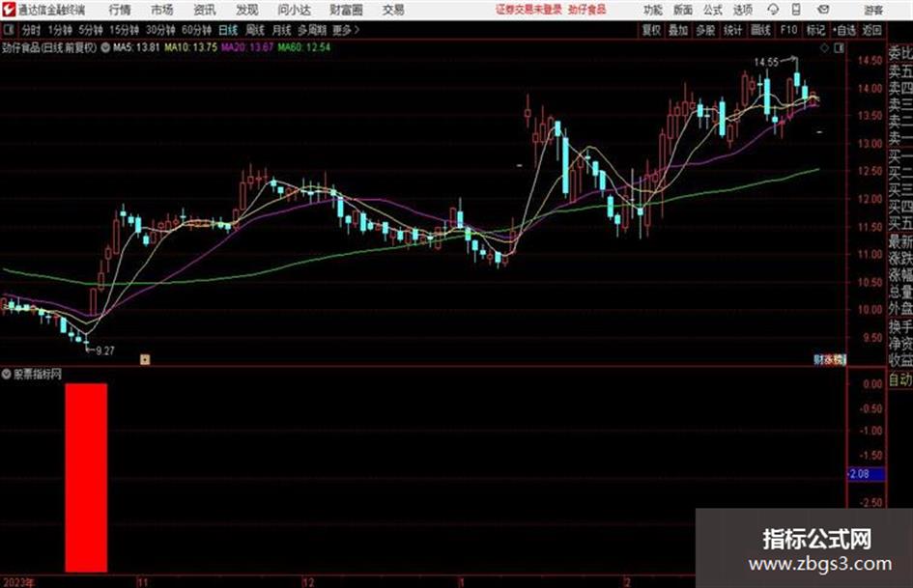Click the 劲仔食品 title link

coord(587,10)
